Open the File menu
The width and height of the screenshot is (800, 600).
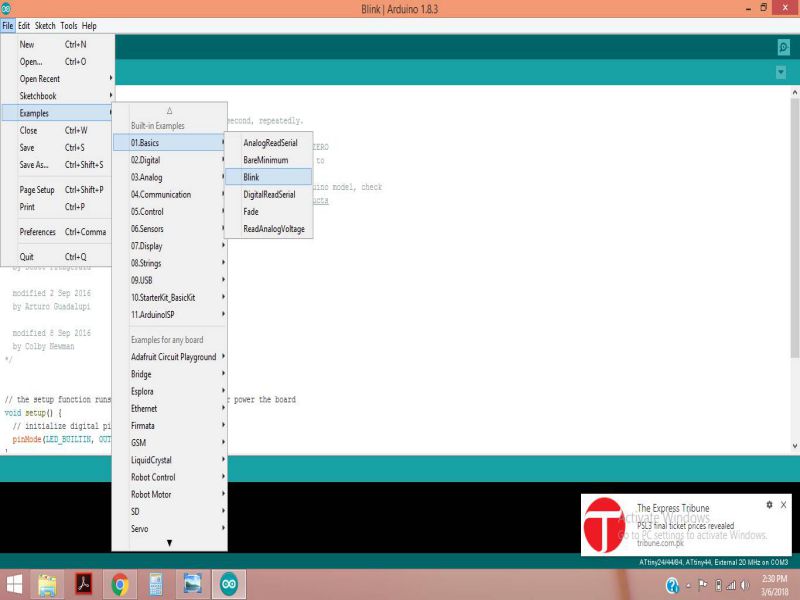point(8,26)
